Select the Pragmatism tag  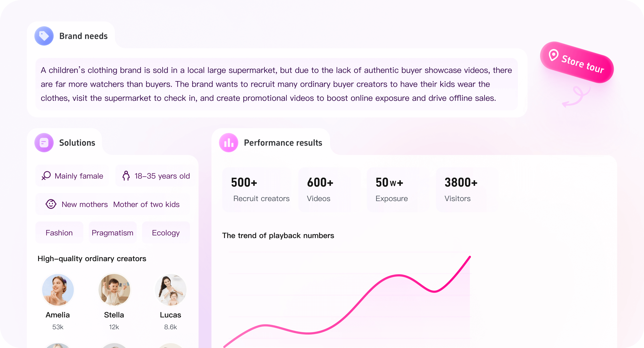112,232
